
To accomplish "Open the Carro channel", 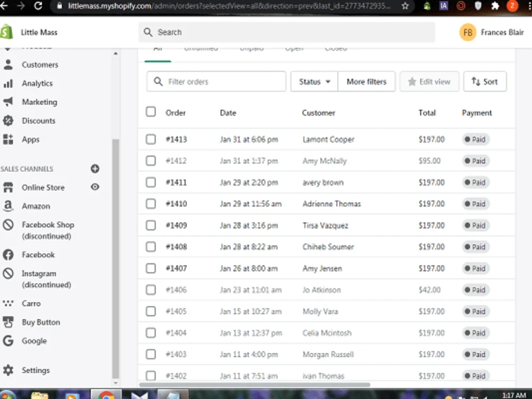I will point(31,303).
